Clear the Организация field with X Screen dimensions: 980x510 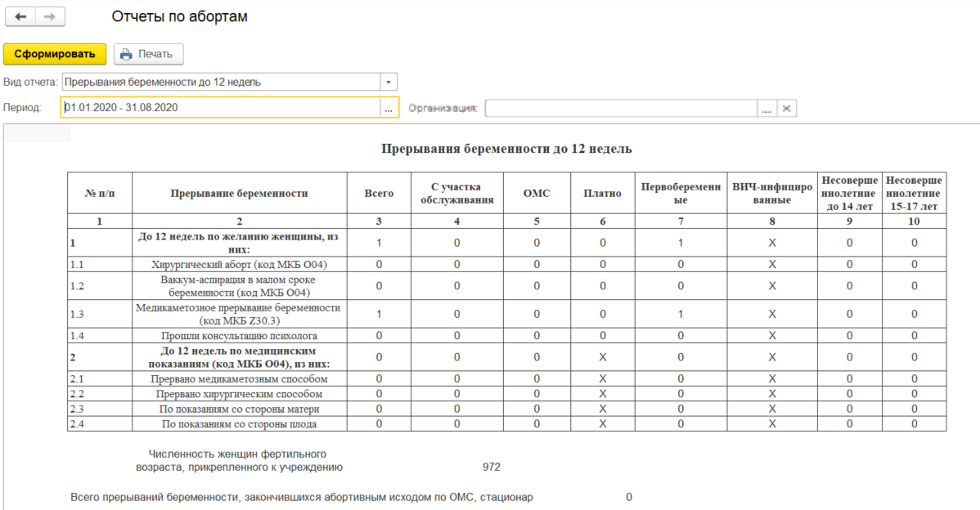tap(786, 108)
